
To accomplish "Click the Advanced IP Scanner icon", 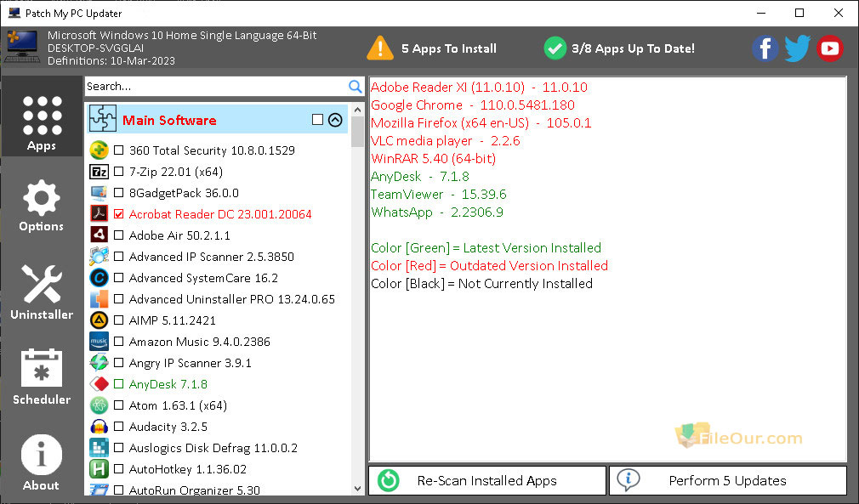I will coord(99,257).
